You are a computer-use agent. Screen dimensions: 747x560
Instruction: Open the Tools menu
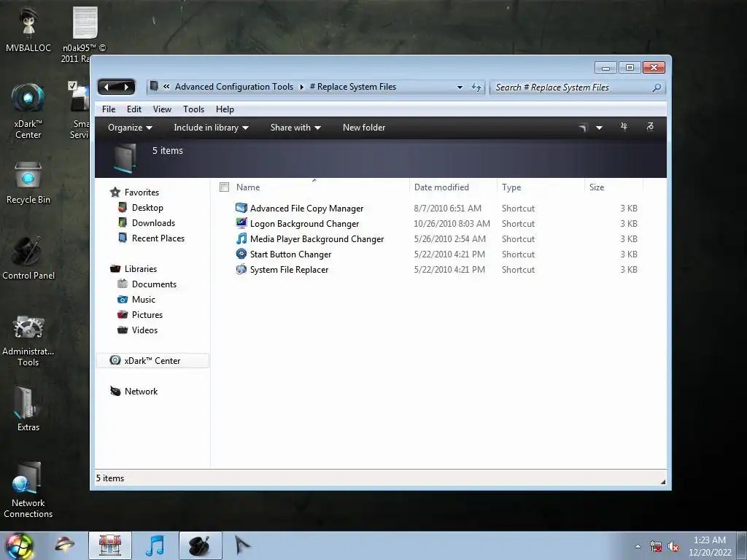click(193, 109)
